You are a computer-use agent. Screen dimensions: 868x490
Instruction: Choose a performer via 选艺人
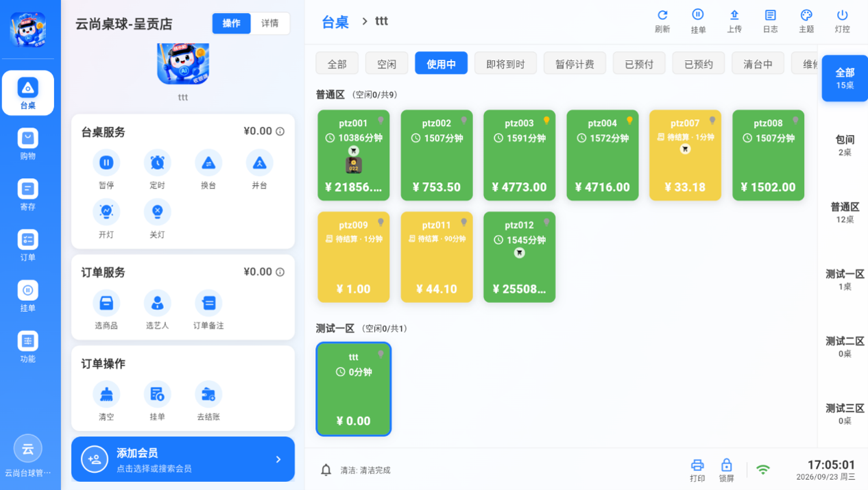pos(157,303)
